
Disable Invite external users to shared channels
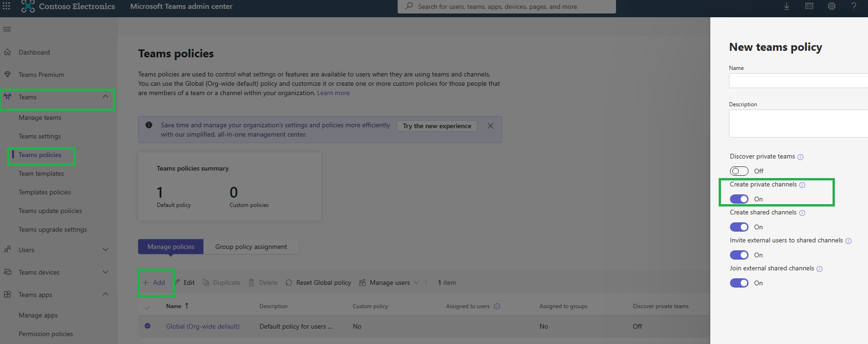pos(739,255)
